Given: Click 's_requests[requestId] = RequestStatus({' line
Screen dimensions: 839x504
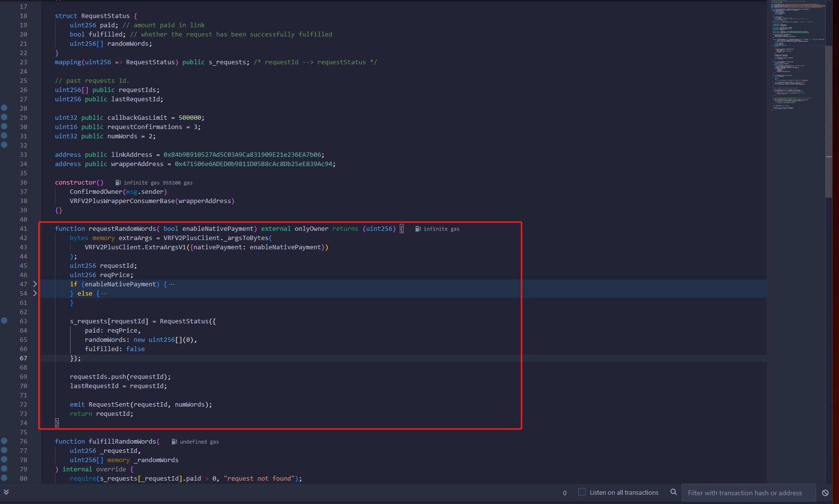Looking at the screenshot, I should (143, 321).
